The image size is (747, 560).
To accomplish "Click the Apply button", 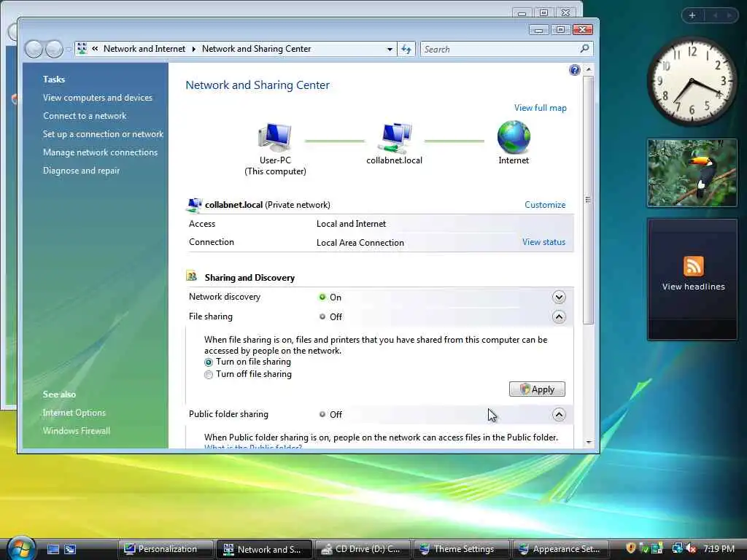I will pos(537,389).
